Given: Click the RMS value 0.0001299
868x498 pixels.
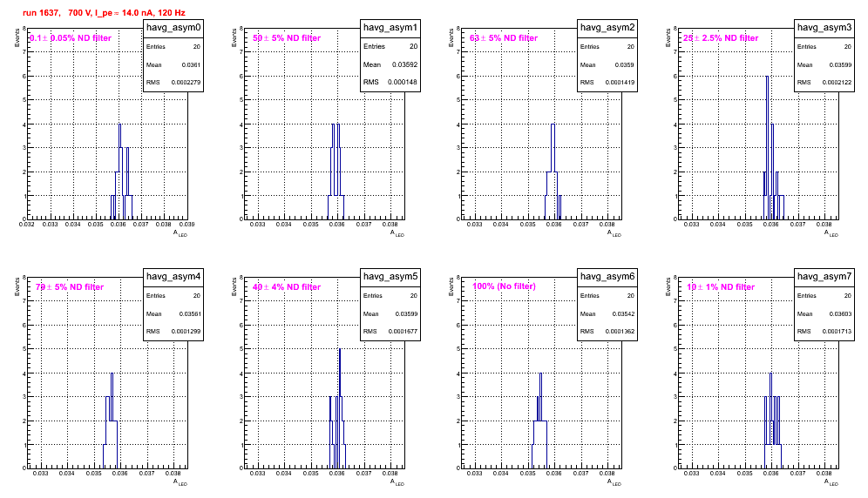Looking at the screenshot, I should point(186,332).
